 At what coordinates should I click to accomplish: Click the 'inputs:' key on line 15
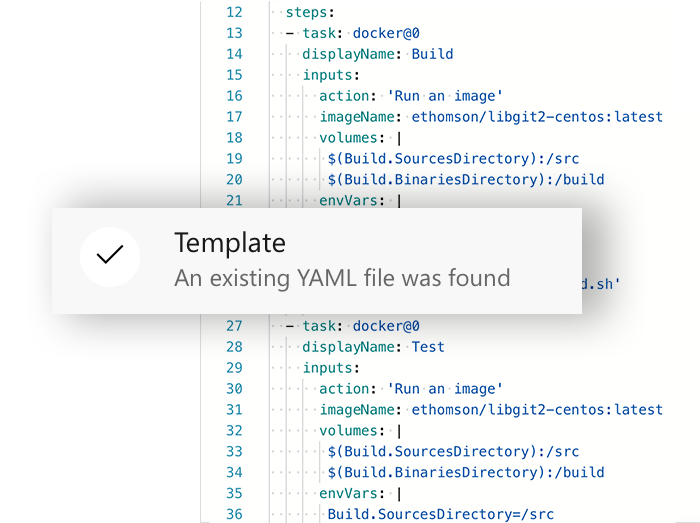pyautogui.click(x=331, y=75)
